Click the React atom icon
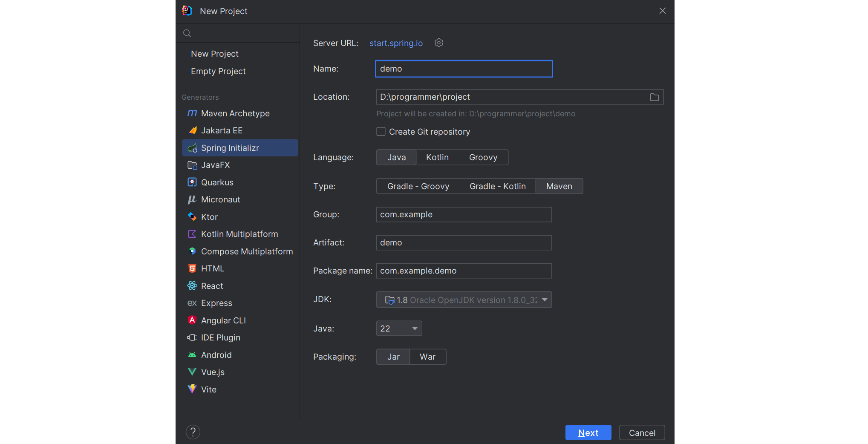Image resolution: width=868 pixels, height=444 pixels. [x=192, y=286]
